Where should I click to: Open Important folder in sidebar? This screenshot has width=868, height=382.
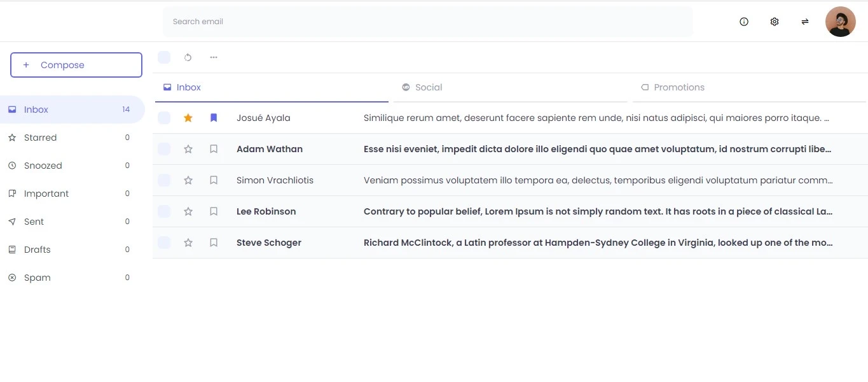pos(71,194)
